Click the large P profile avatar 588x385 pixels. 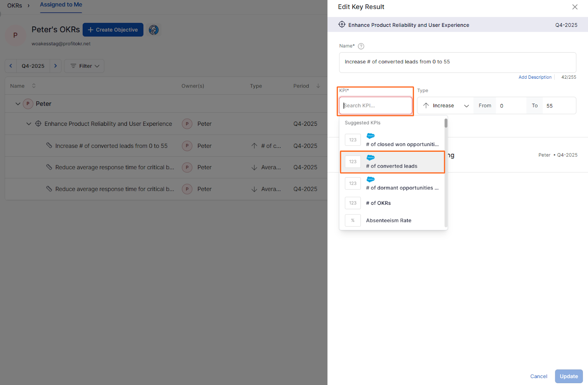point(15,35)
